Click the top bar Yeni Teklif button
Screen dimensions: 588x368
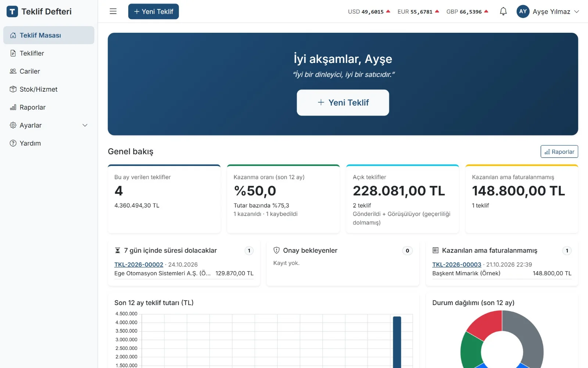(x=154, y=11)
